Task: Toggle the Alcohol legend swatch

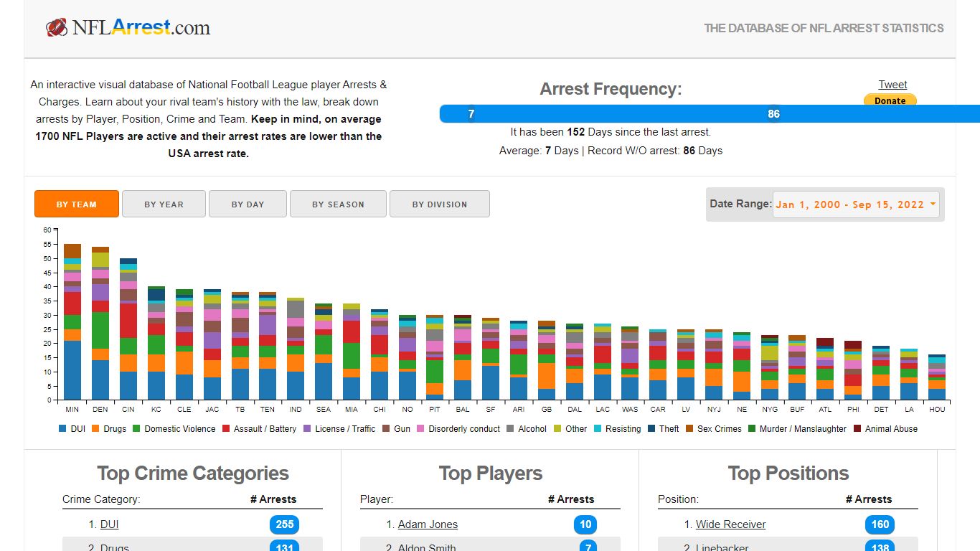Action: [x=511, y=428]
